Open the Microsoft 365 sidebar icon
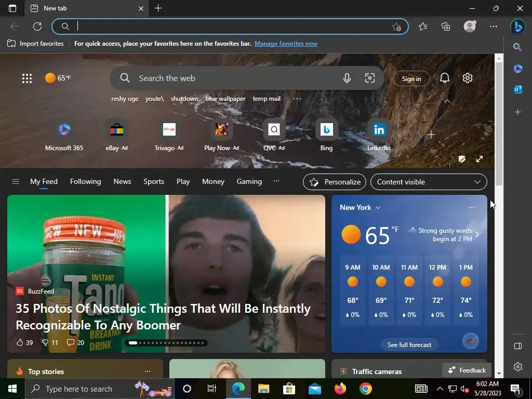 coord(517,68)
